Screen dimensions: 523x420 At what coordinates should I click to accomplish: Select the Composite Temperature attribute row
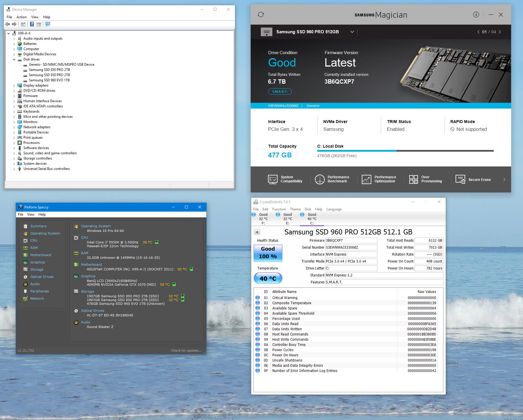(346, 303)
